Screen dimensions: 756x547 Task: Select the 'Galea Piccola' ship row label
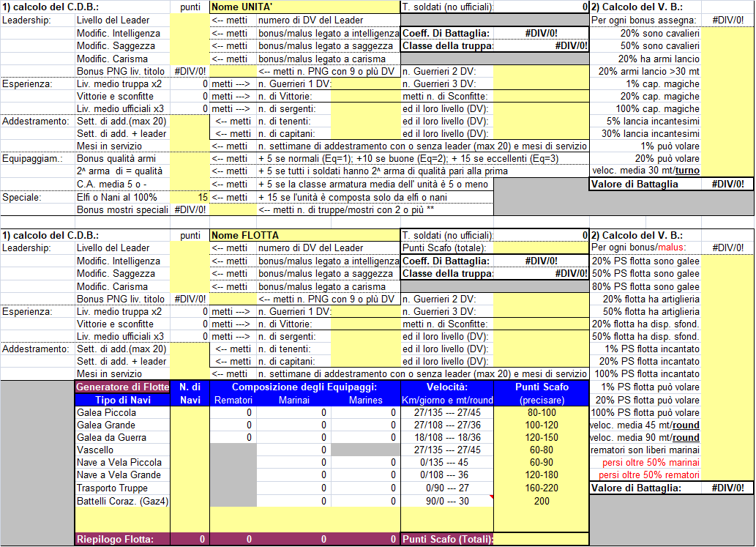122,412
